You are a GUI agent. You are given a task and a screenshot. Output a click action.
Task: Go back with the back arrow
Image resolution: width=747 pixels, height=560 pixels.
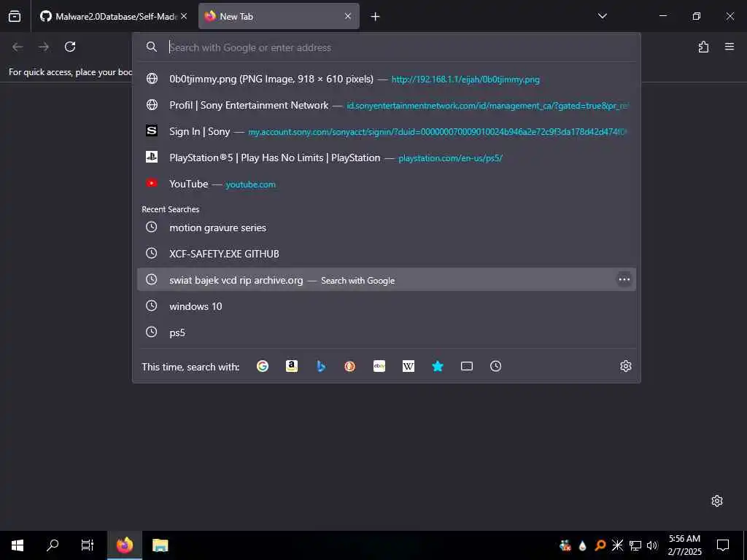[18, 47]
